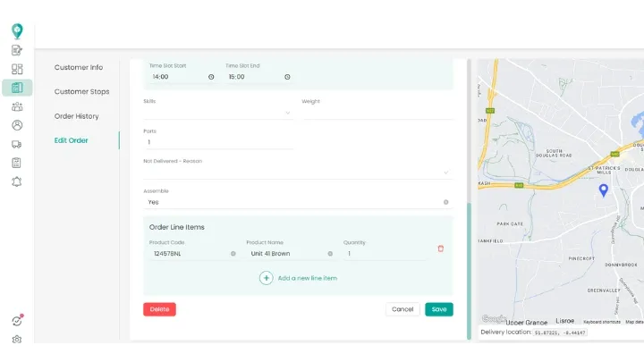This screenshot has width=644, height=362.
Task: Click the blue delivery marker on map
Action: [x=603, y=189]
